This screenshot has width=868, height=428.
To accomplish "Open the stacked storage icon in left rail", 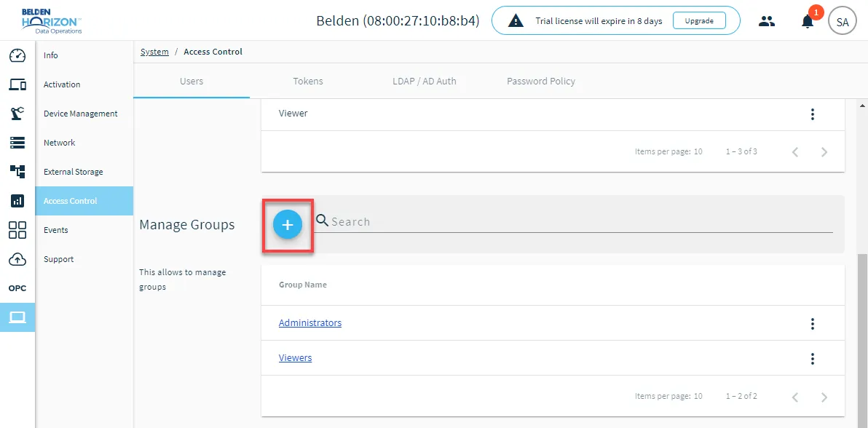I will point(17,143).
